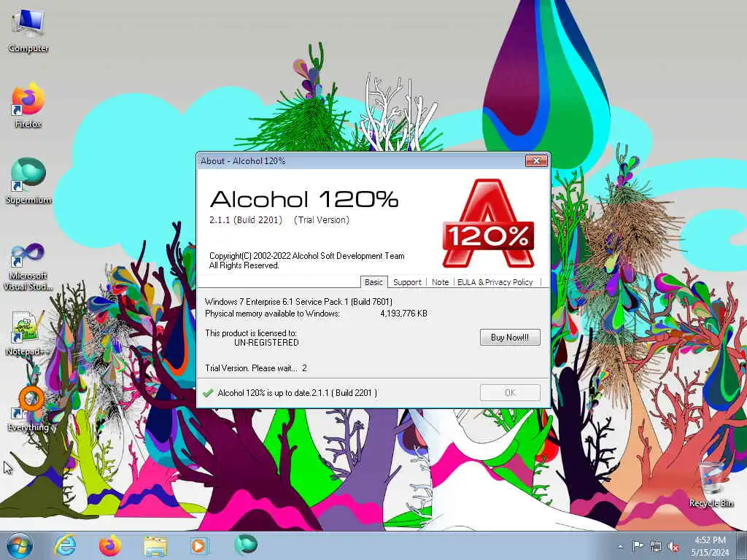Click the muted volume tray icon

673,546
